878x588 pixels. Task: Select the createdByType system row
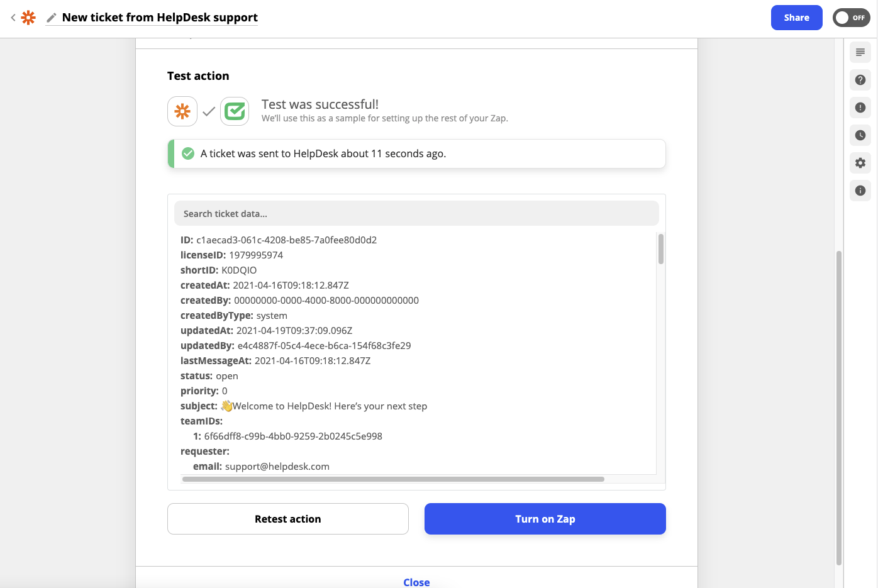[233, 316]
